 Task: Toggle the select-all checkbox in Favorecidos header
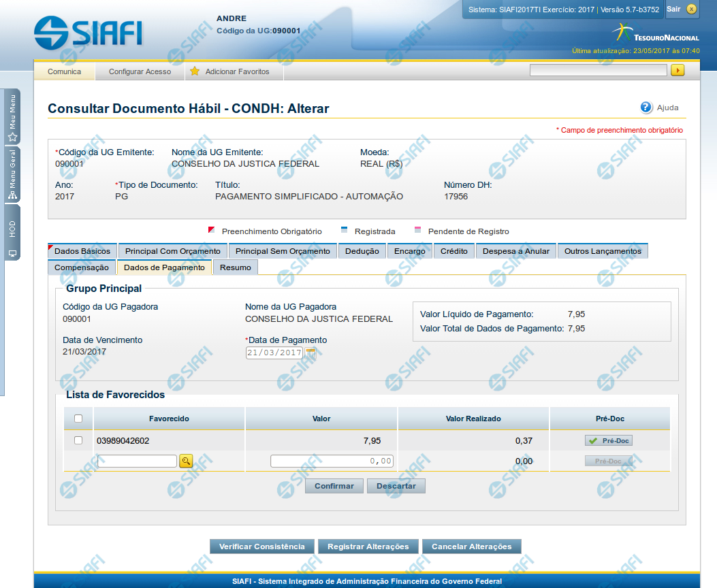[78, 419]
